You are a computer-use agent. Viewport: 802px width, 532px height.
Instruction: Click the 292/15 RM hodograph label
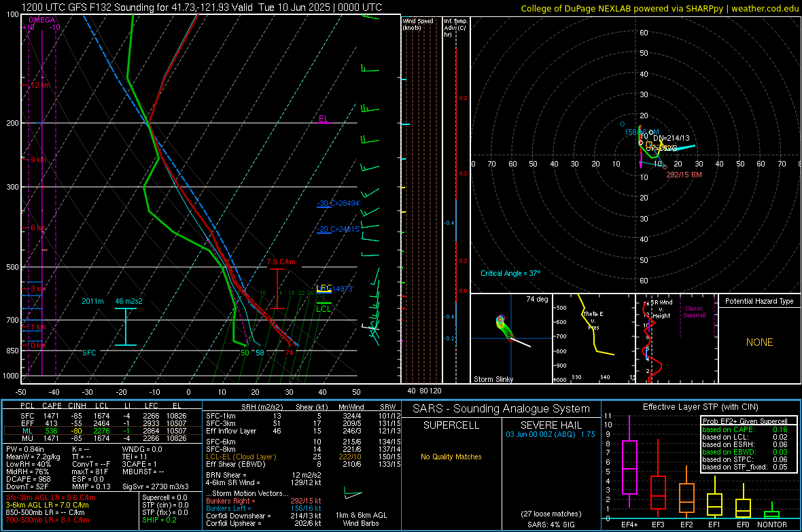(x=684, y=175)
